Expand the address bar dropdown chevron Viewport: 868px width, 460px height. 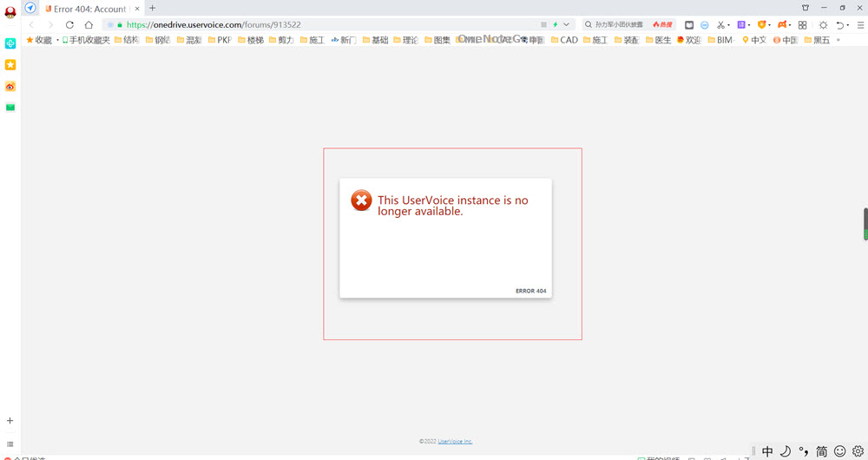click(566, 25)
